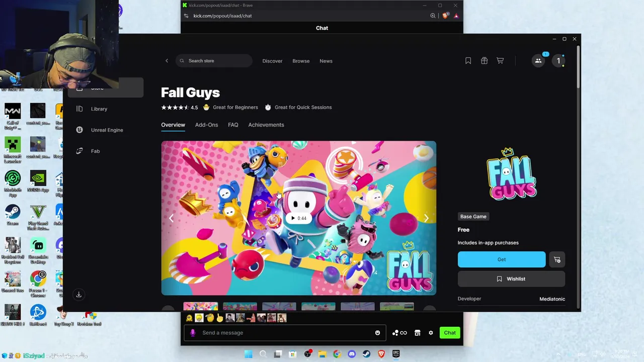Click Send a message field in chat
The height and width of the screenshot is (362, 644).
tap(285, 333)
